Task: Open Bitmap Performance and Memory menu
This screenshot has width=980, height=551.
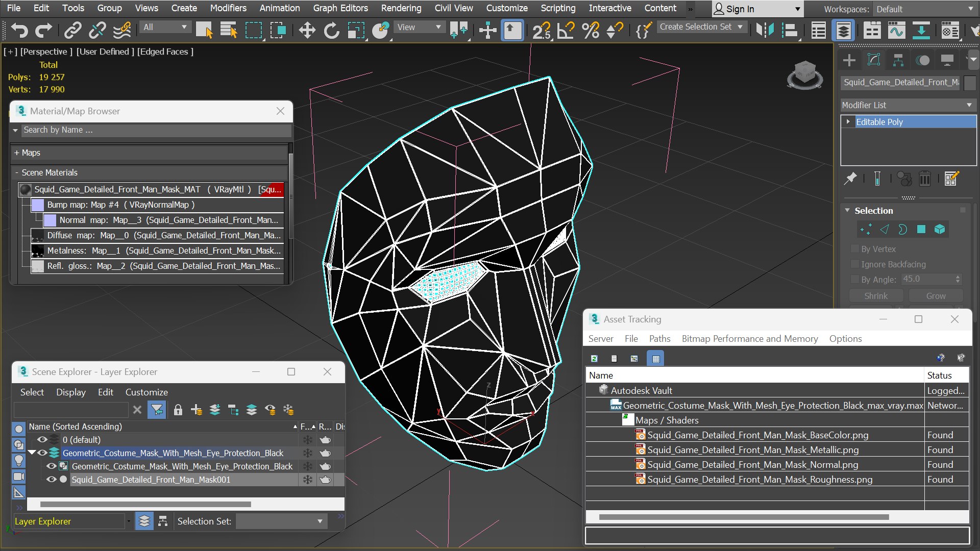Action: (749, 338)
